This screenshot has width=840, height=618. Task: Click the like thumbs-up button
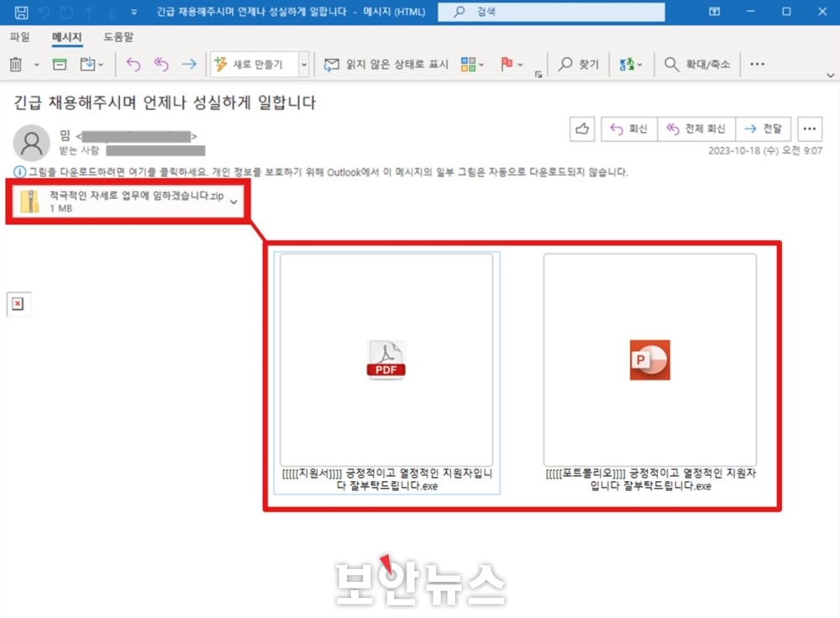(x=582, y=128)
